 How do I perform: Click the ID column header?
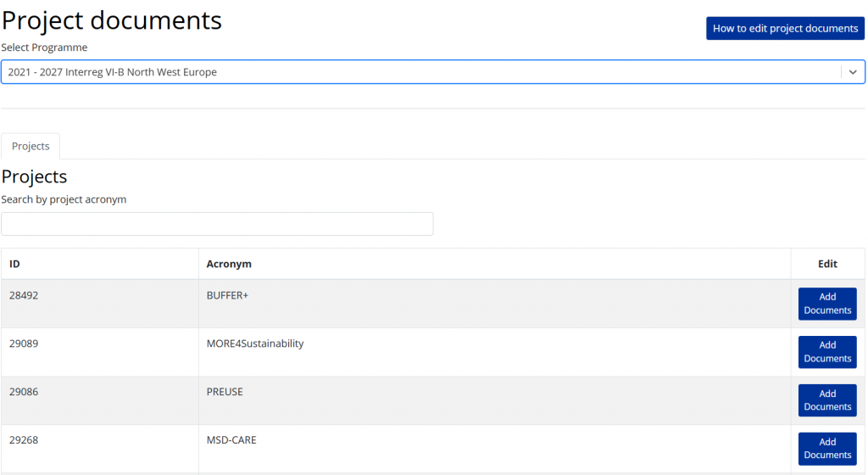click(x=15, y=264)
